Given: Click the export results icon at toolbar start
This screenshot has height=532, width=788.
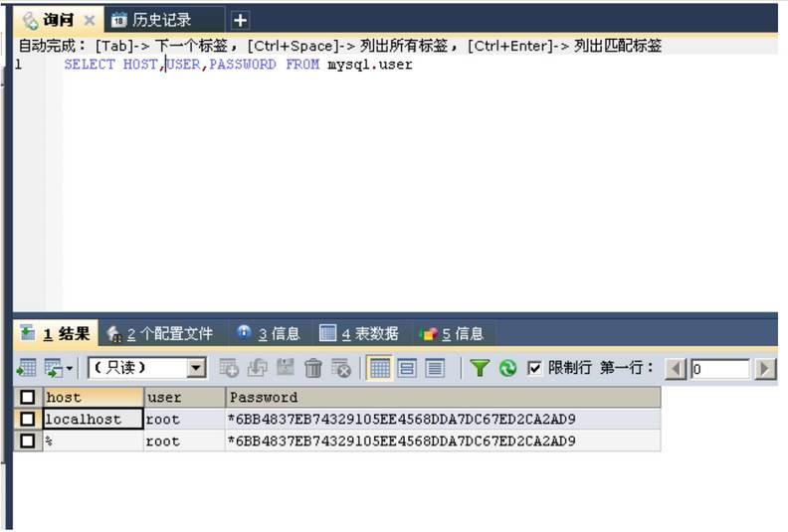Looking at the screenshot, I should (x=26, y=368).
